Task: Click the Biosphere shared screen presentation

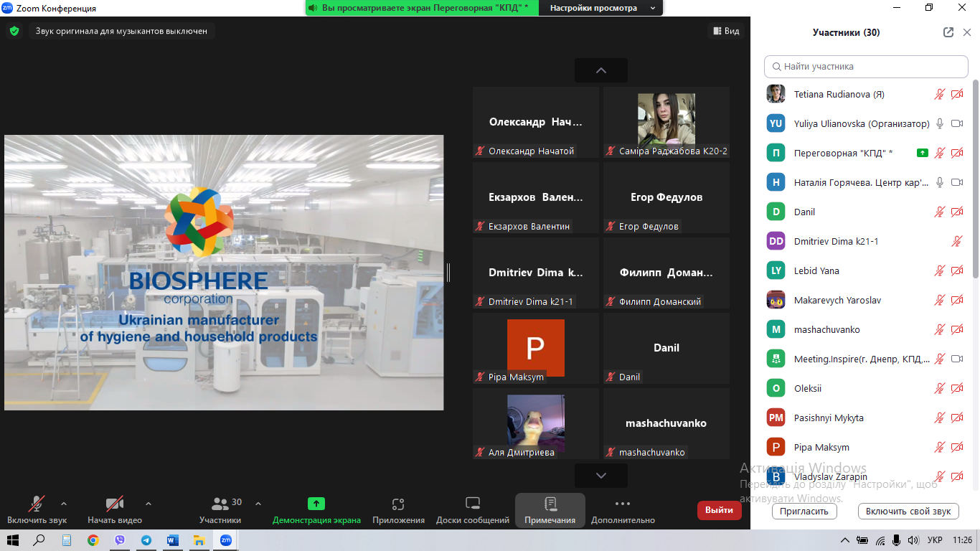Action: (224, 273)
